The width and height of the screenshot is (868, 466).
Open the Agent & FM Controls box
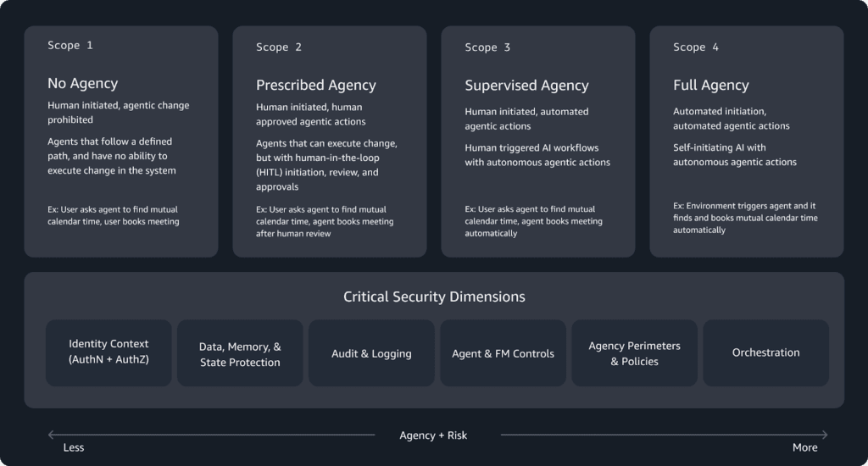503,353
